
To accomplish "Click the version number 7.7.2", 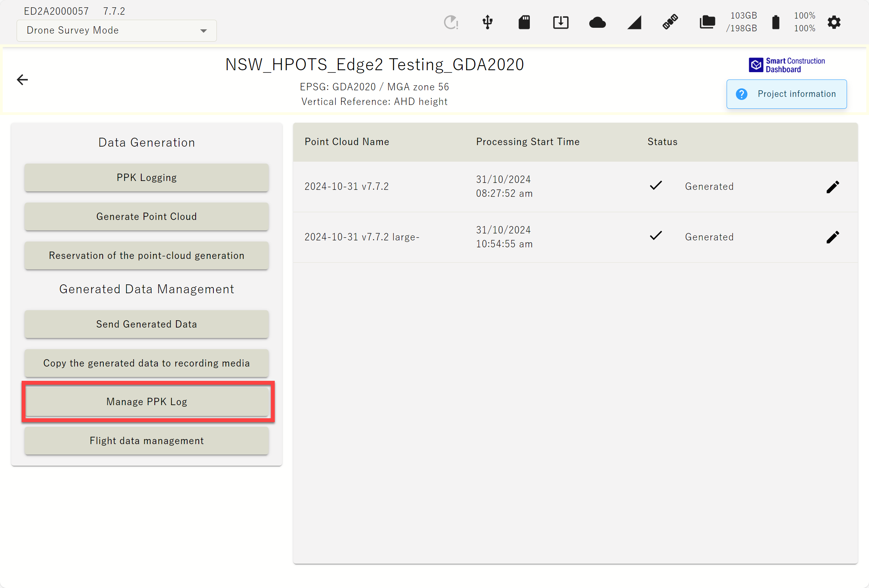I will tap(114, 11).
